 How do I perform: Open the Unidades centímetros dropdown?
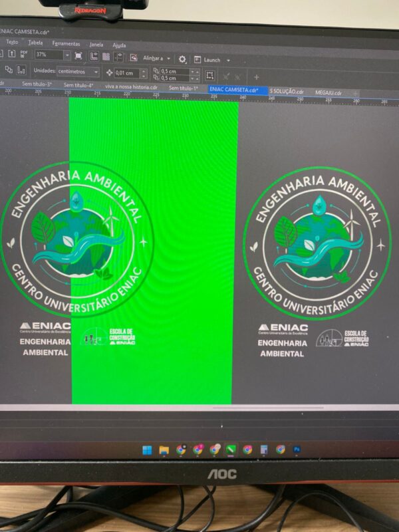pyautogui.click(x=78, y=72)
